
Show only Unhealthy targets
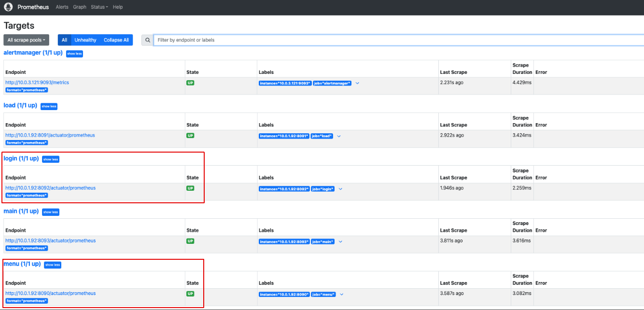click(x=85, y=40)
